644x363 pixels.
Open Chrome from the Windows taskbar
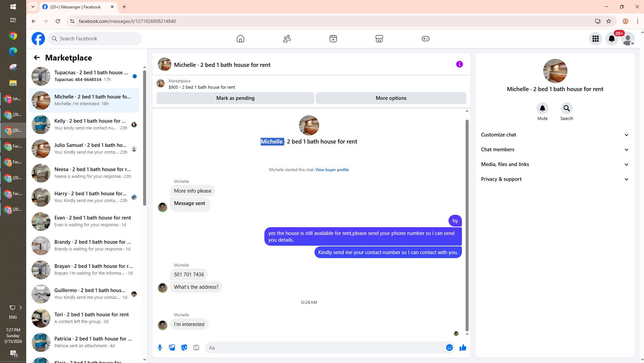click(x=13, y=36)
